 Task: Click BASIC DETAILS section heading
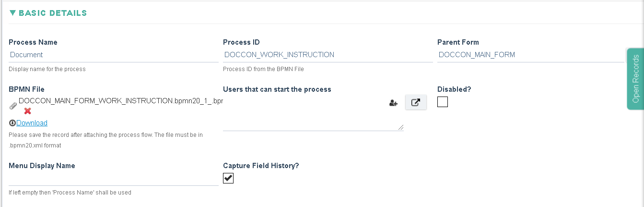(53, 13)
